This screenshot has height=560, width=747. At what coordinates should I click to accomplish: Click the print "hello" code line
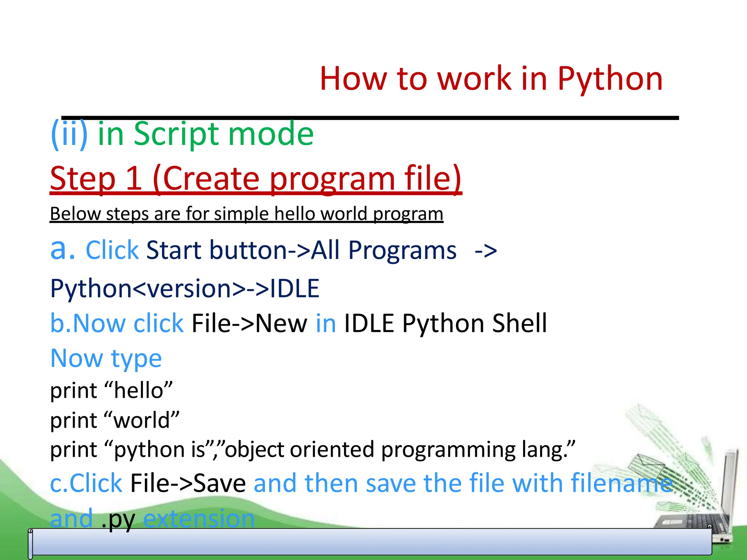click(x=111, y=390)
